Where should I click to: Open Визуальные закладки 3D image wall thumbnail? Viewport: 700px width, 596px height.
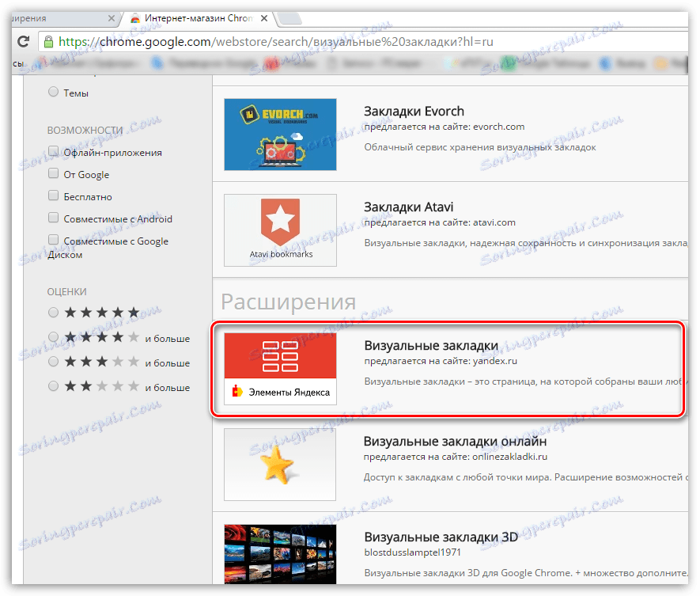[x=280, y=555]
